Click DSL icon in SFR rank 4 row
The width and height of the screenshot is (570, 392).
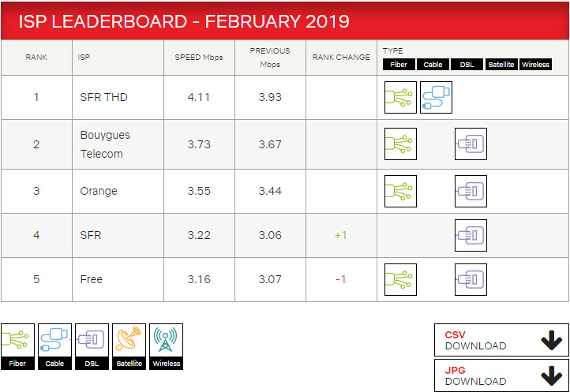(471, 235)
